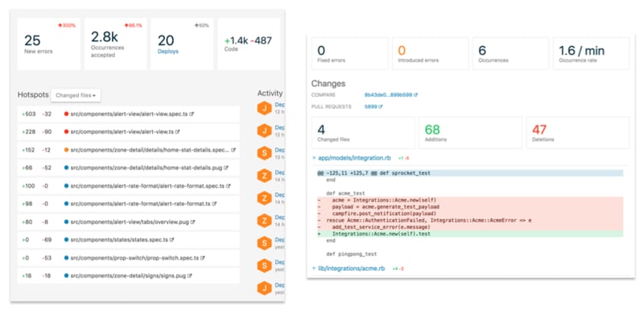Open app/models/integration.rb file name

pyautogui.click(x=355, y=158)
